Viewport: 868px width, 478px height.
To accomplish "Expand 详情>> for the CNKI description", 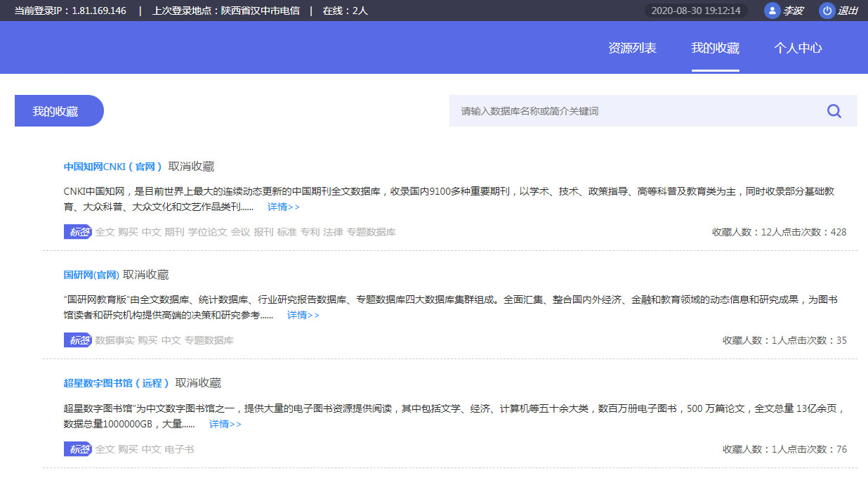I will [283, 207].
